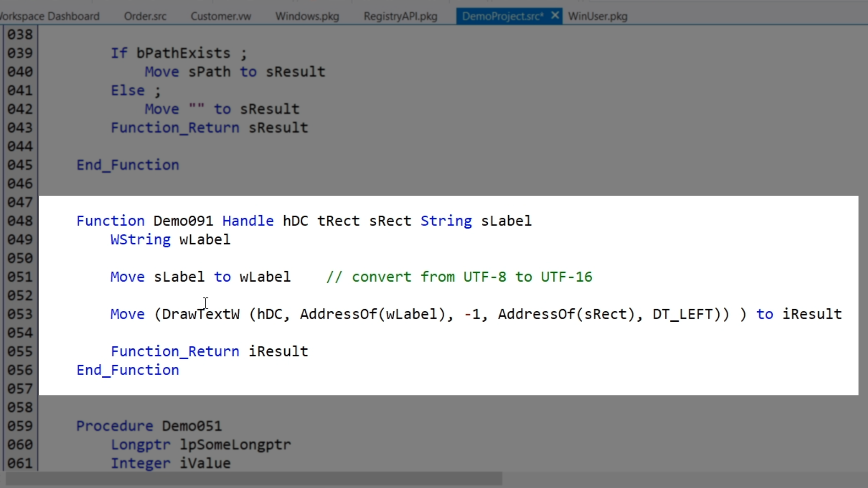Click the DT_LEFT constant
This screenshot has width=868, height=488.
(683, 314)
